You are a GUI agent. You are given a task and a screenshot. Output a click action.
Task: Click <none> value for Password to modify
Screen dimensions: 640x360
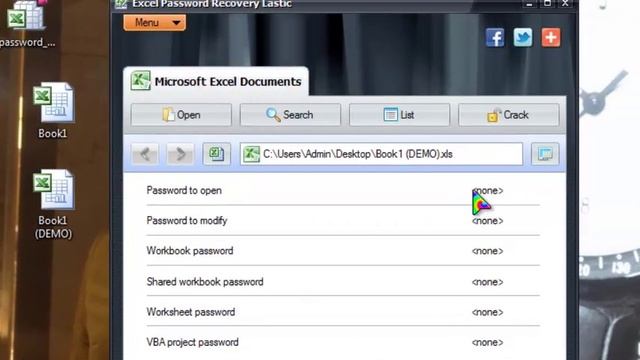coord(487,221)
